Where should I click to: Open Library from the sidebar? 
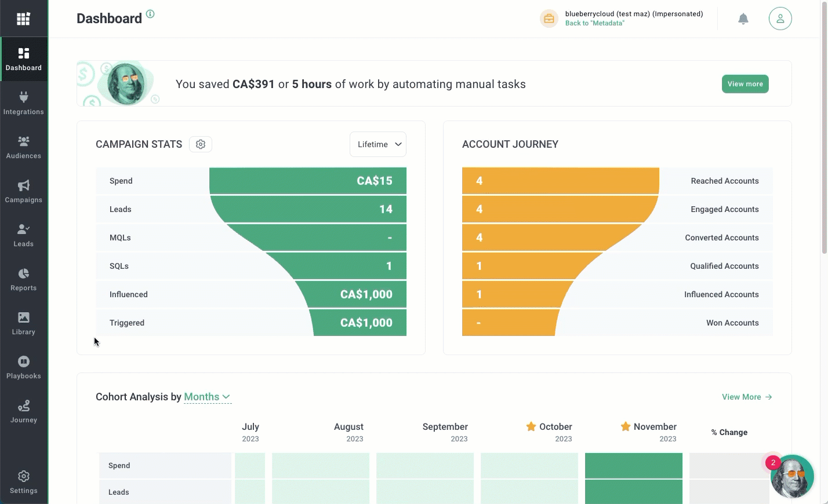tap(24, 323)
